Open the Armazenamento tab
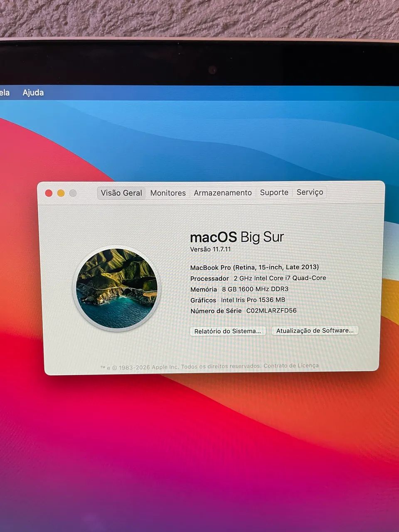Screen dimensions: 399x532 (x=223, y=193)
